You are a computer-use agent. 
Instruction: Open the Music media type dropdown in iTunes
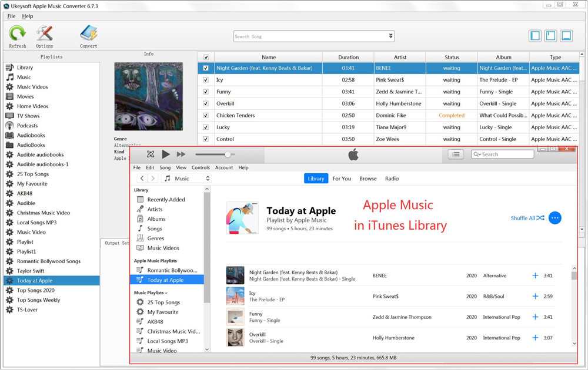coord(186,179)
